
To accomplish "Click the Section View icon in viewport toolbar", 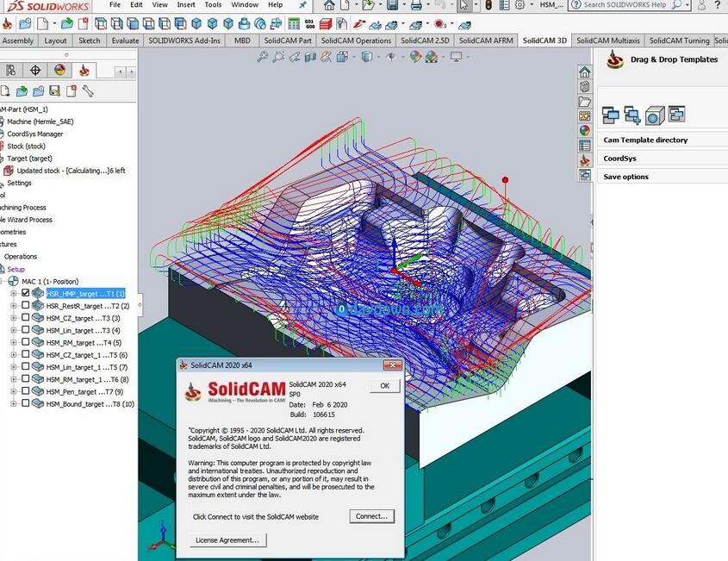I will pyautogui.click(x=310, y=57).
